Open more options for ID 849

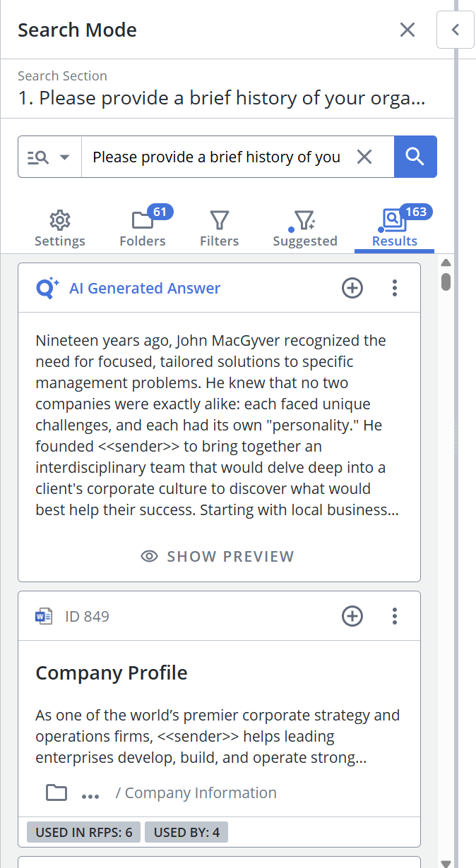tap(395, 616)
